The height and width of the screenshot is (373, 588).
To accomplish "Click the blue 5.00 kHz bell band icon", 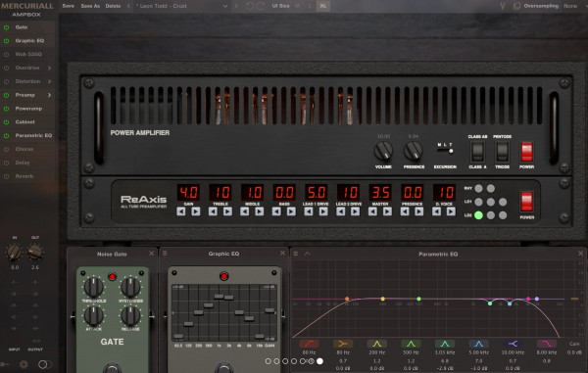I will coord(478,344).
